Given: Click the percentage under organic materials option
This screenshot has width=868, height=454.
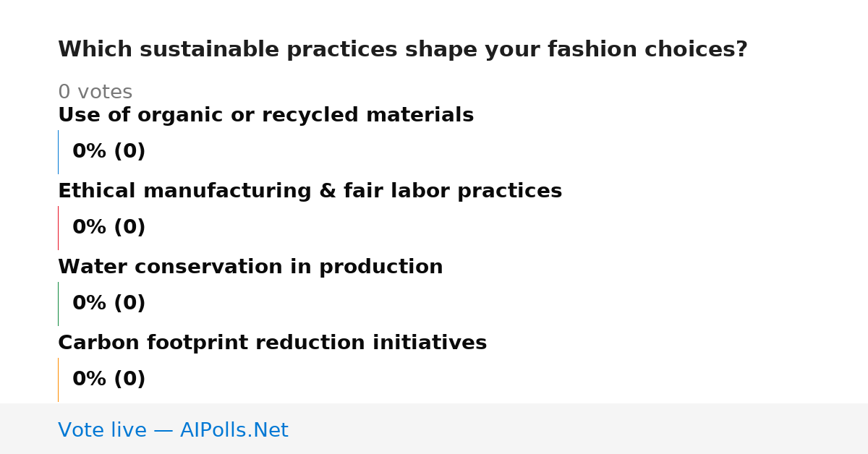Looking at the screenshot, I should tap(109, 152).
